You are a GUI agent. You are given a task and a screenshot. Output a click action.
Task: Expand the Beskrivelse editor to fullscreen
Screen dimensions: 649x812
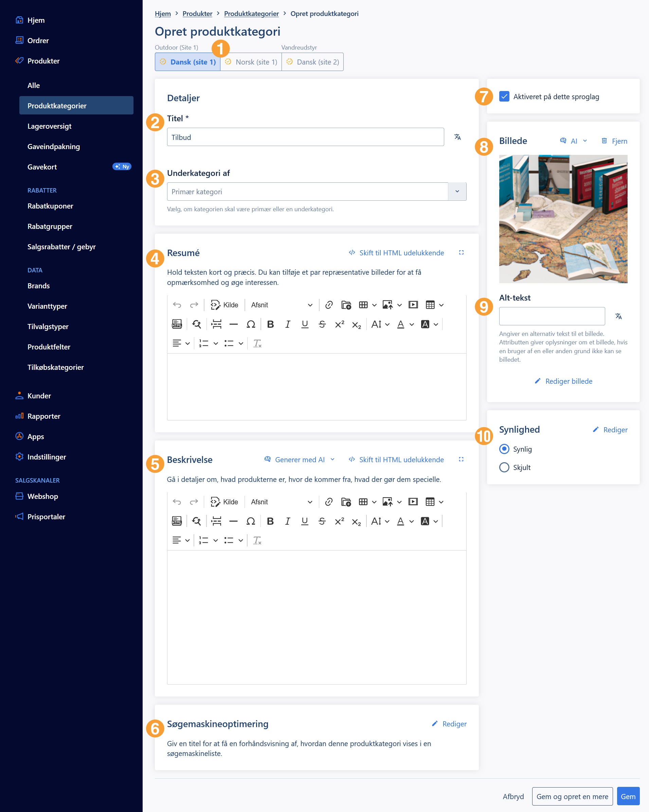tap(461, 459)
